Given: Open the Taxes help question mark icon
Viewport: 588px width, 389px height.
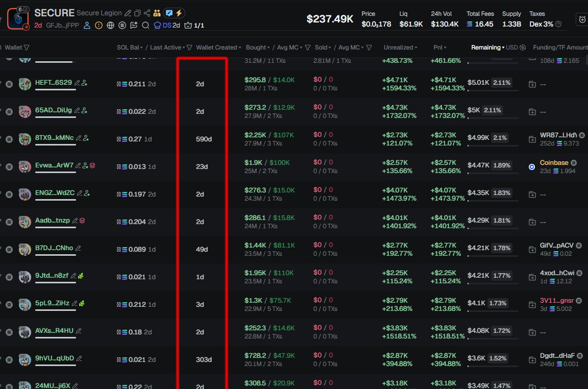Looking at the screenshot, I should point(558,24).
